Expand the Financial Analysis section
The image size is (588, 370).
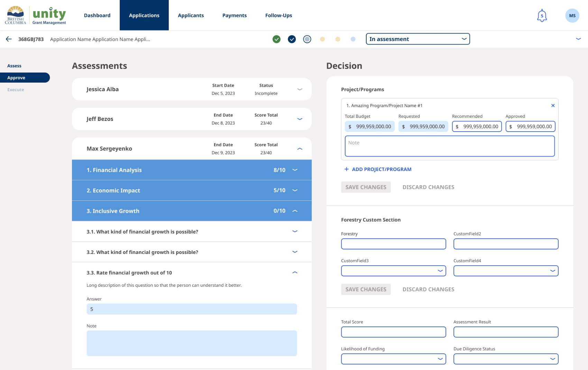295,170
